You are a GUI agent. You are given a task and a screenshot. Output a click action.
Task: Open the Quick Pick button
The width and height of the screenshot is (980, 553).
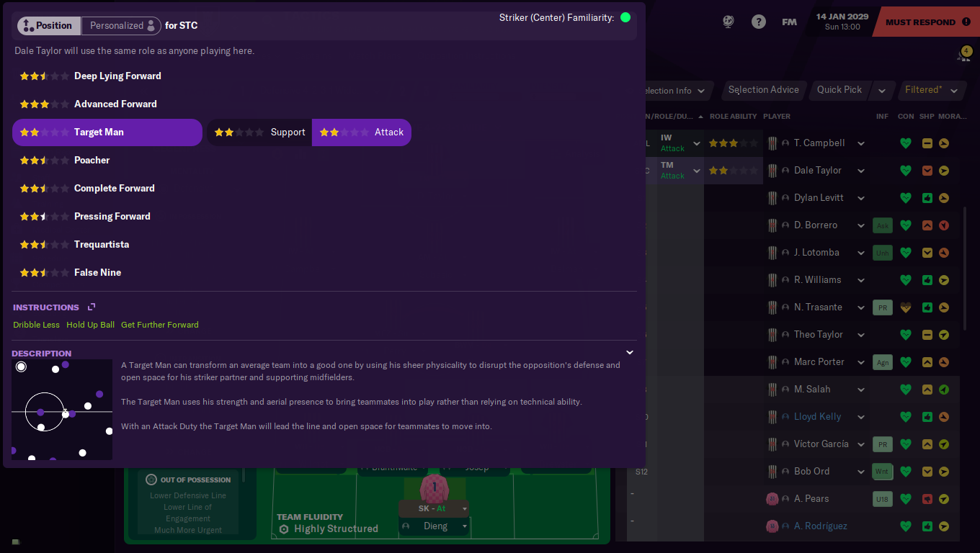click(x=839, y=90)
